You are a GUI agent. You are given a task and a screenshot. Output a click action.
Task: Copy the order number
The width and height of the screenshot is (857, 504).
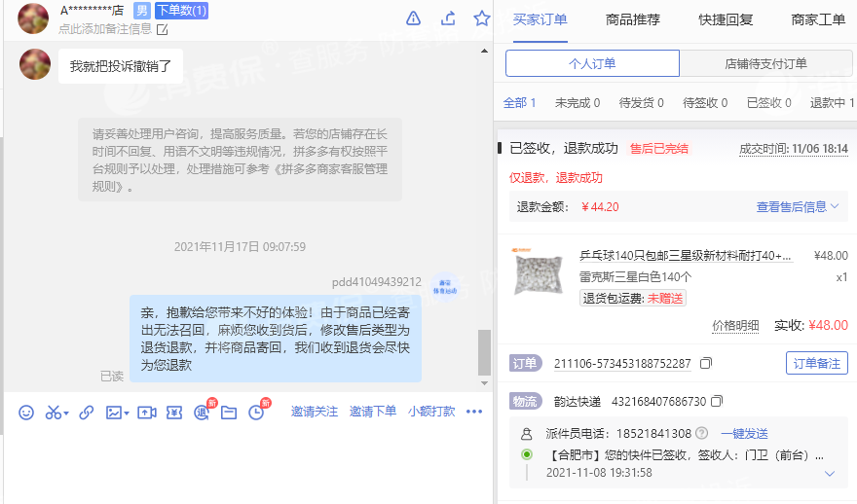tap(706, 363)
